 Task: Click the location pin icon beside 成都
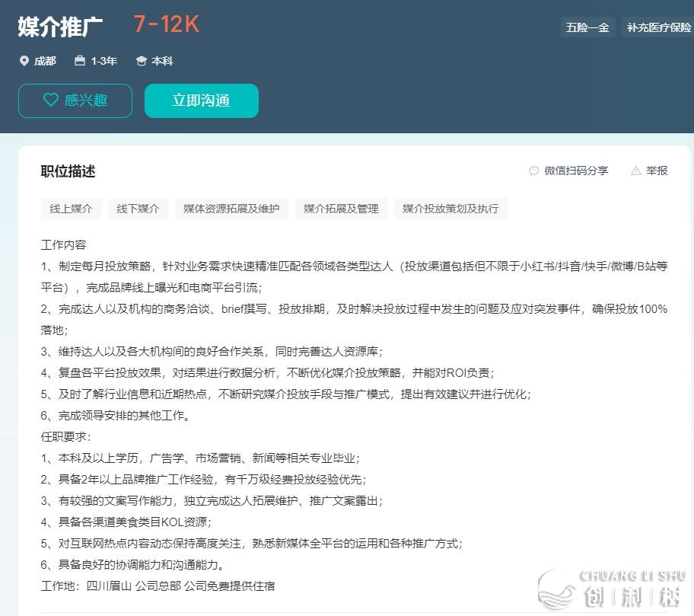click(24, 61)
